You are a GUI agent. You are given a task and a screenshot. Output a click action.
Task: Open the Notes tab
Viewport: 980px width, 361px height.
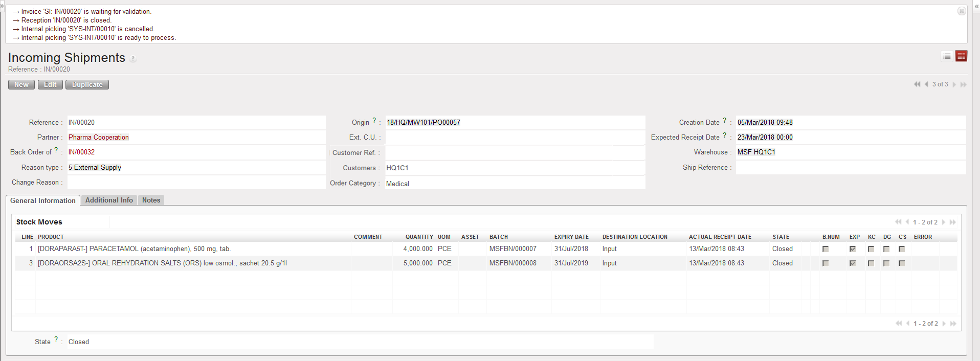(x=151, y=200)
